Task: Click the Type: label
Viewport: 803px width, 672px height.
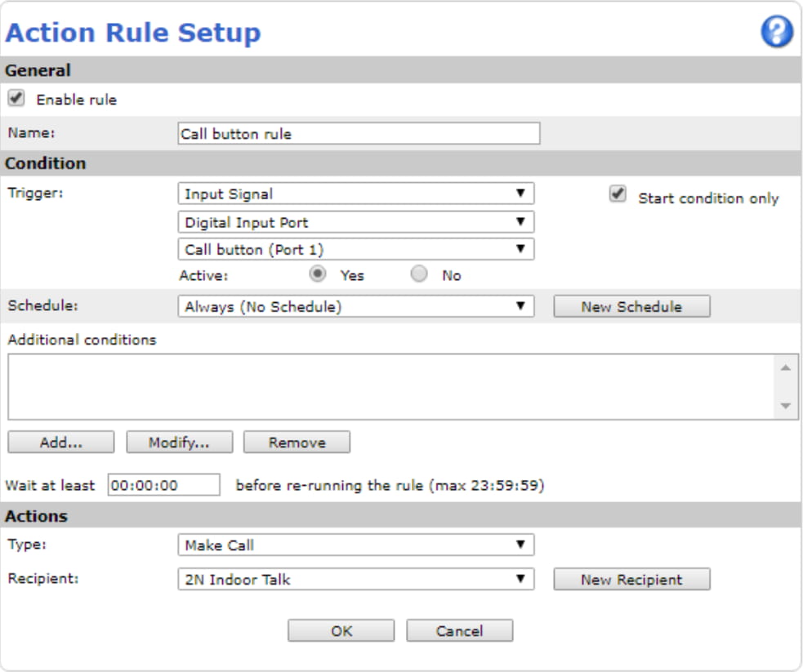Action: [x=27, y=544]
